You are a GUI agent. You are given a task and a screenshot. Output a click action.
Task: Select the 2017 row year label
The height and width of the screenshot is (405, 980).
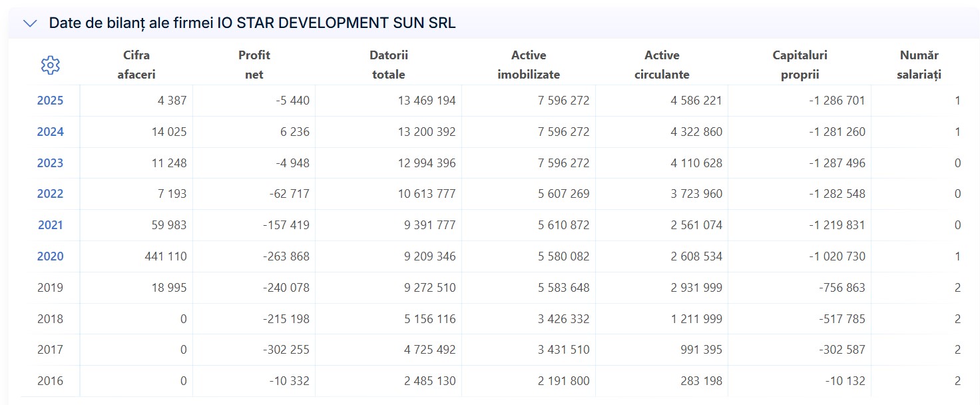point(51,350)
